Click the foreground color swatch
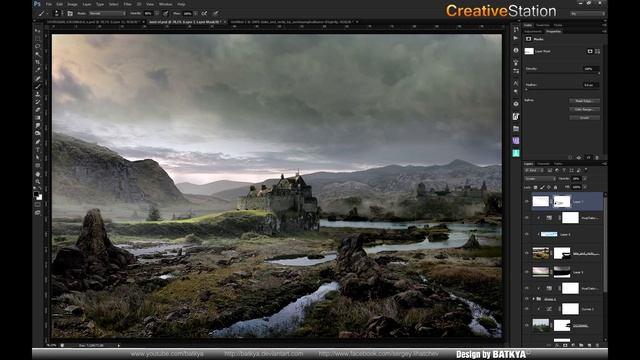 pyautogui.click(x=36, y=194)
